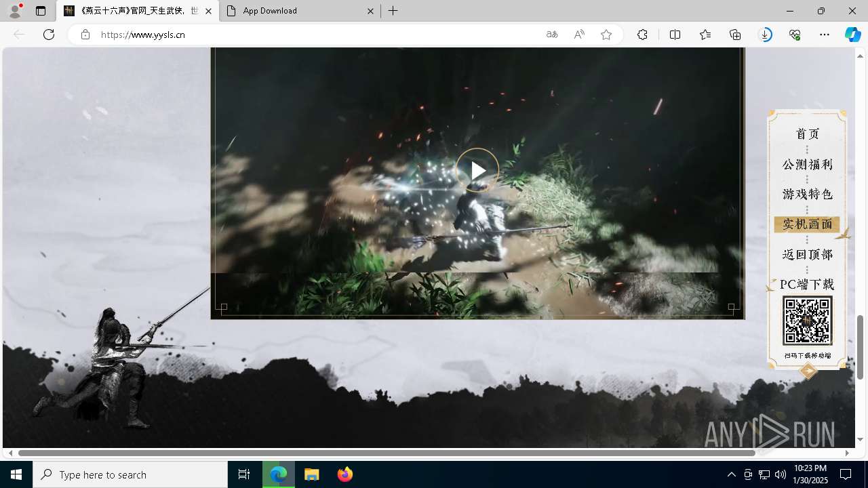Open the tab actions menu
This screenshot has height=488, width=868.
point(41,11)
